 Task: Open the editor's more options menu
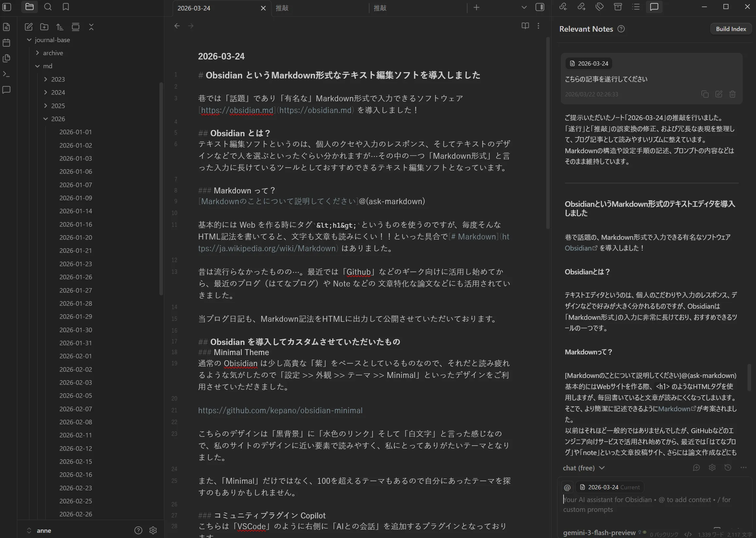click(x=538, y=26)
